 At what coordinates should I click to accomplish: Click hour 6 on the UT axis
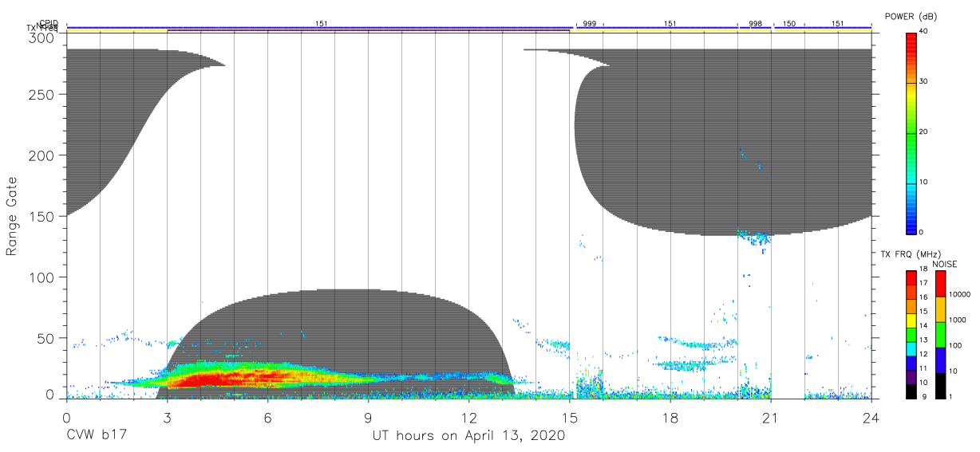click(x=267, y=418)
